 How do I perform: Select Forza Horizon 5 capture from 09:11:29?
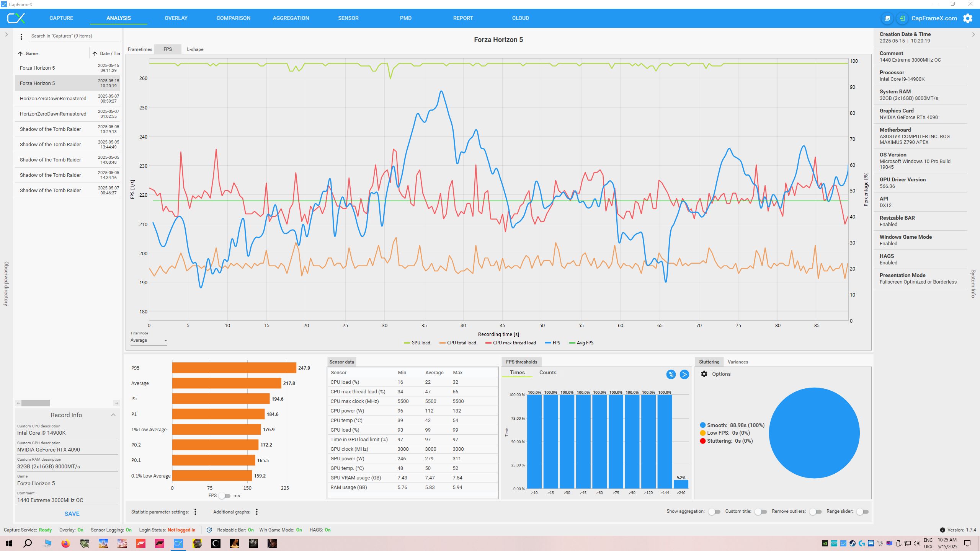(x=67, y=68)
